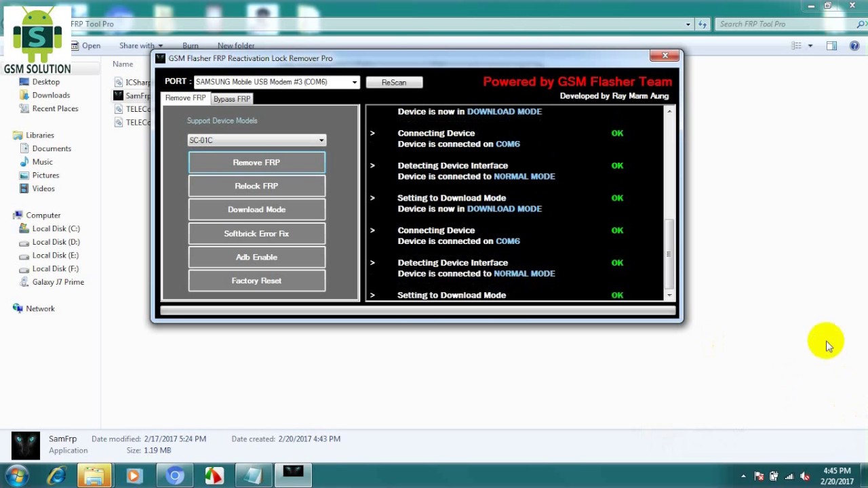868x488 pixels.
Task: Click the Open toolbar button in Explorer
Action: pyautogui.click(x=86, y=46)
